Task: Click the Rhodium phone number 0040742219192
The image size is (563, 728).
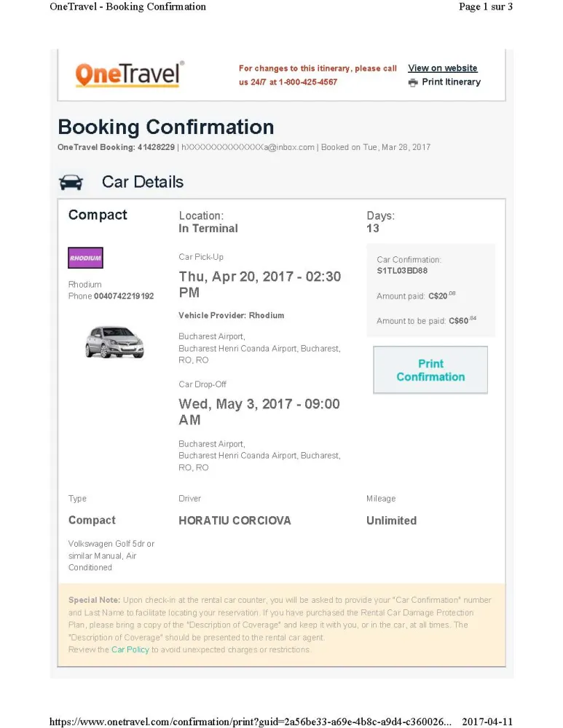Action: 124,296
